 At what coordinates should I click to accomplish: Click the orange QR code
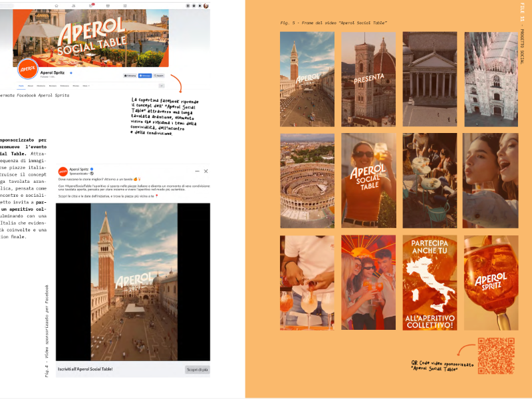496,356
